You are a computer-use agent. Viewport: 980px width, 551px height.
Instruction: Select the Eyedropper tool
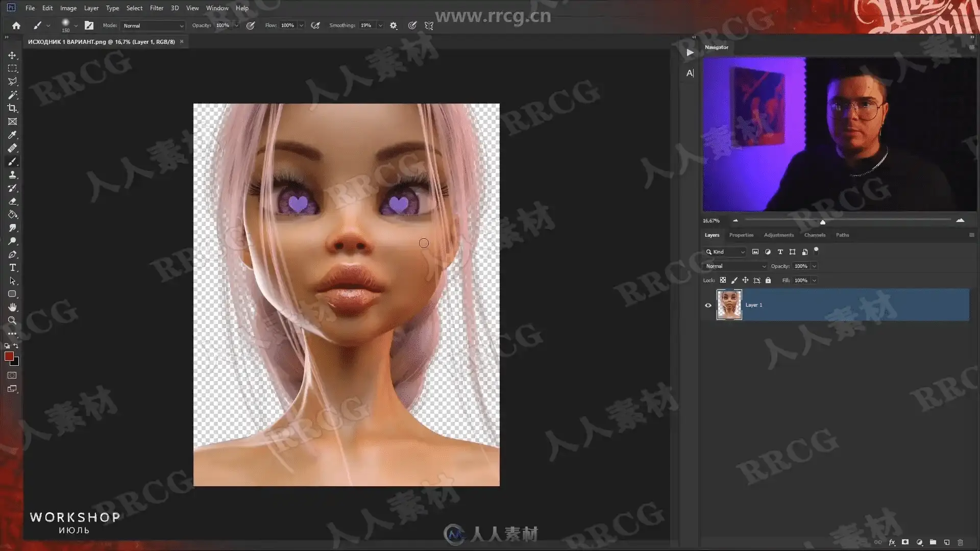point(12,135)
